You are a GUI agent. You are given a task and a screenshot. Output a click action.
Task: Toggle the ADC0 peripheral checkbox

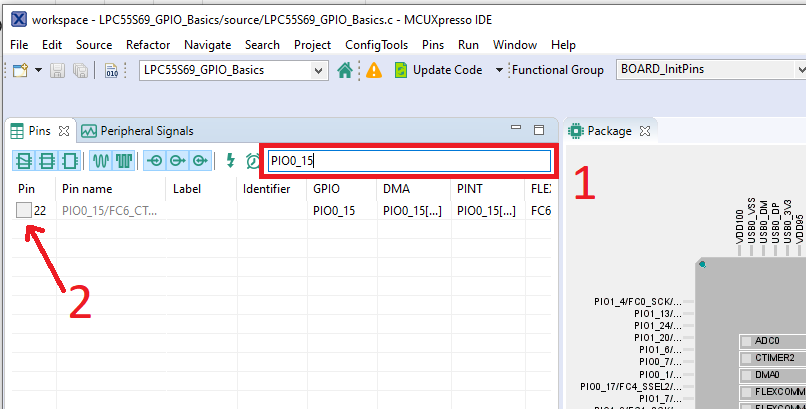(746, 342)
